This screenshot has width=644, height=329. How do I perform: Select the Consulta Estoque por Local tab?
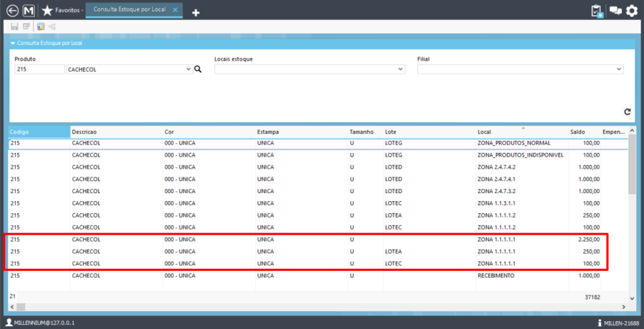[130, 10]
